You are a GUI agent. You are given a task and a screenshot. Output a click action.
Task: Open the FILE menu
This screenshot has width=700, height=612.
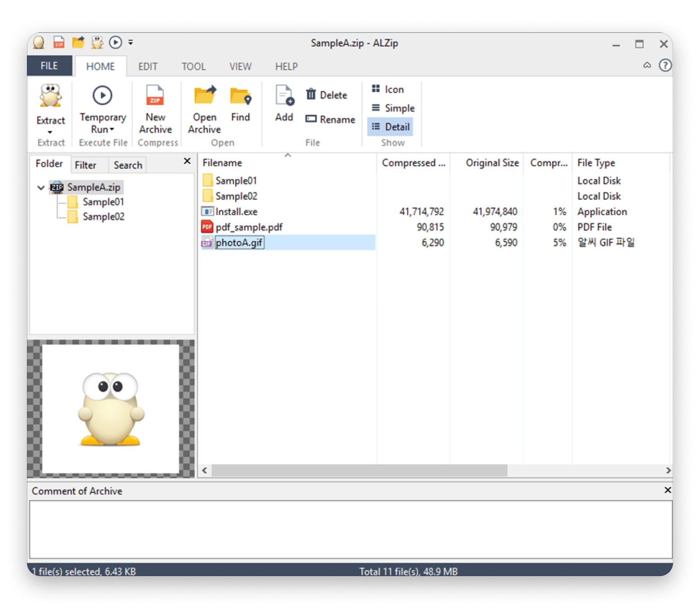tap(49, 66)
